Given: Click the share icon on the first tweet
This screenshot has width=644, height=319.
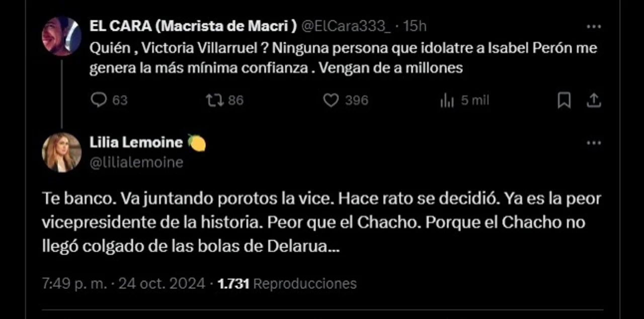Looking at the screenshot, I should click(x=594, y=100).
